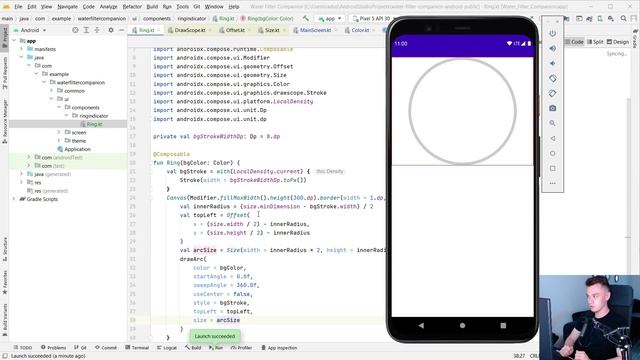This screenshot has height=360, width=640.
Task: Open the Build menu
Action: tap(152, 7)
